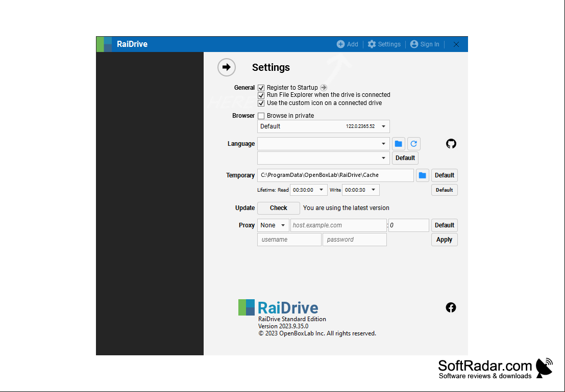565x392 pixels.
Task: Click the back arrow circle beside Settings
Action: click(x=226, y=67)
